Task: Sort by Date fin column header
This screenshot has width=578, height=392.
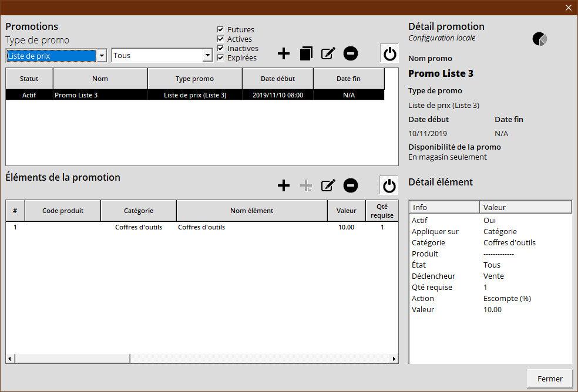Action: (x=349, y=79)
